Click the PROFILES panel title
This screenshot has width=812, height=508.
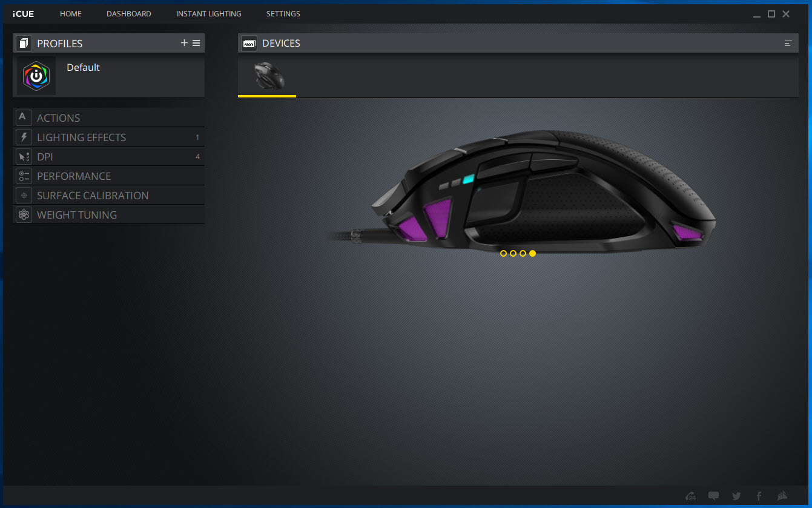coord(60,44)
